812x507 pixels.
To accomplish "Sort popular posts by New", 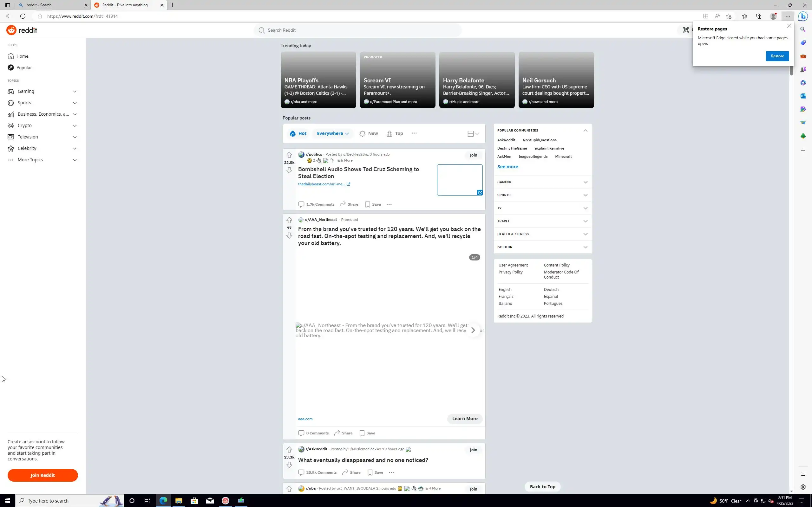I will (369, 133).
